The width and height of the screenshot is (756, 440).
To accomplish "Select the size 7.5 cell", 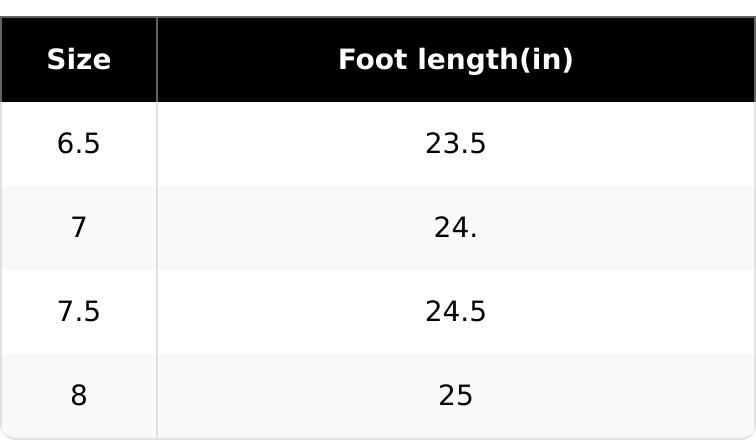I will 79,312.
